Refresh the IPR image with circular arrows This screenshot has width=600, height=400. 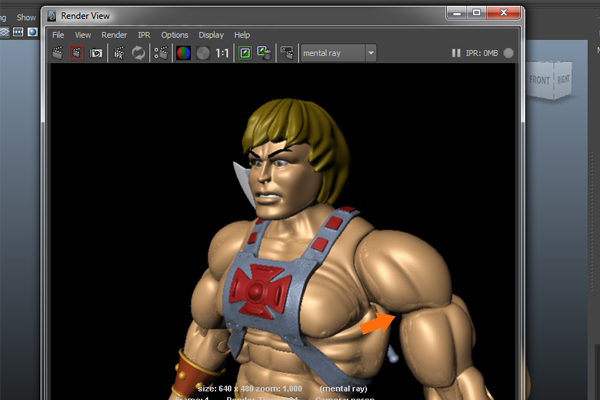[x=138, y=53]
